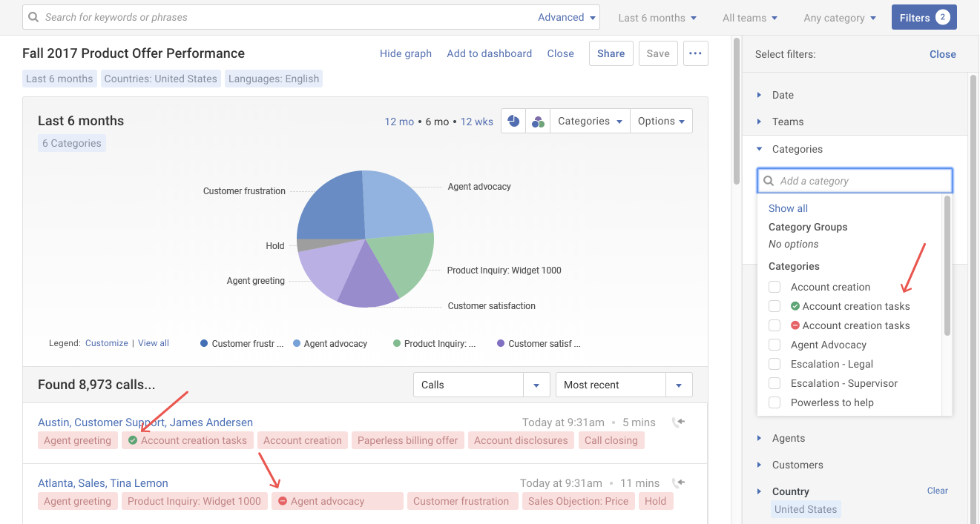The image size is (980, 524).
Task: Click the phone icon on Atlanta call
Action: tap(678, 483)
